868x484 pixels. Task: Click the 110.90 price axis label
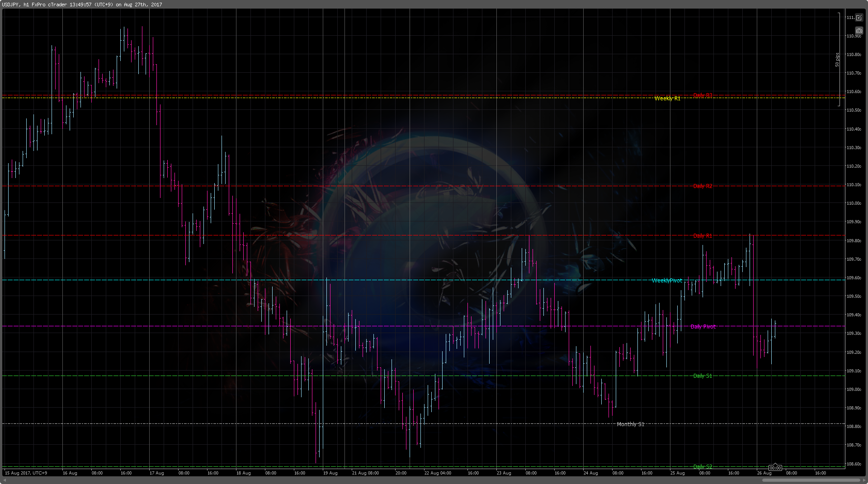click(x=854, y=36)
